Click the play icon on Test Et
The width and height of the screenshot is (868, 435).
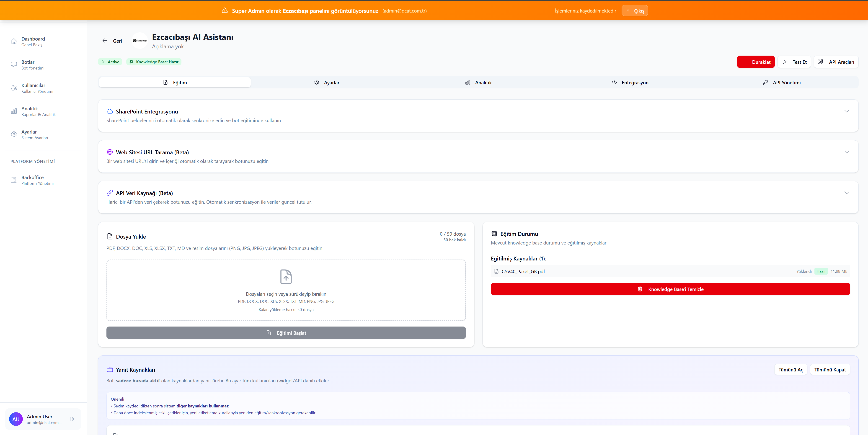point(785,62)
